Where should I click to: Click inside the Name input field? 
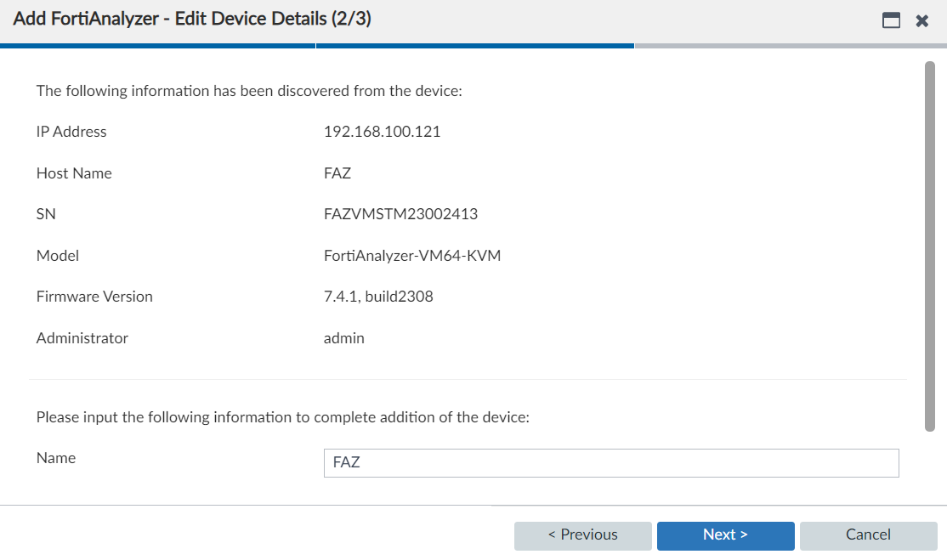[610, 462]
